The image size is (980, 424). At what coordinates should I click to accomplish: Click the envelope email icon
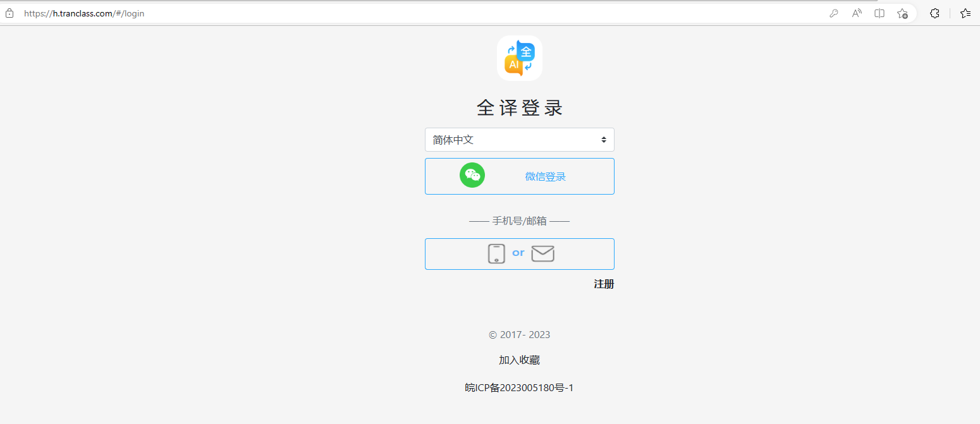click(x=542, y=253)
